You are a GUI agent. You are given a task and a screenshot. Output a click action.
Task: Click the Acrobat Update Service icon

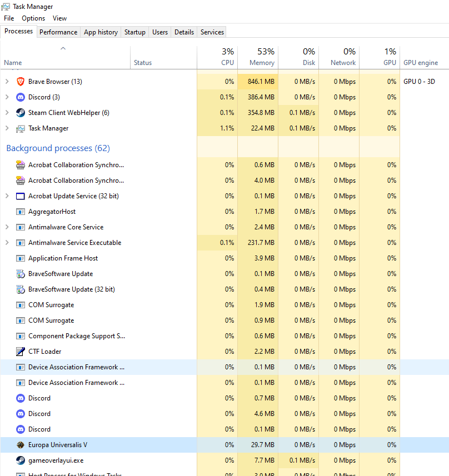(x=21, y=196)
